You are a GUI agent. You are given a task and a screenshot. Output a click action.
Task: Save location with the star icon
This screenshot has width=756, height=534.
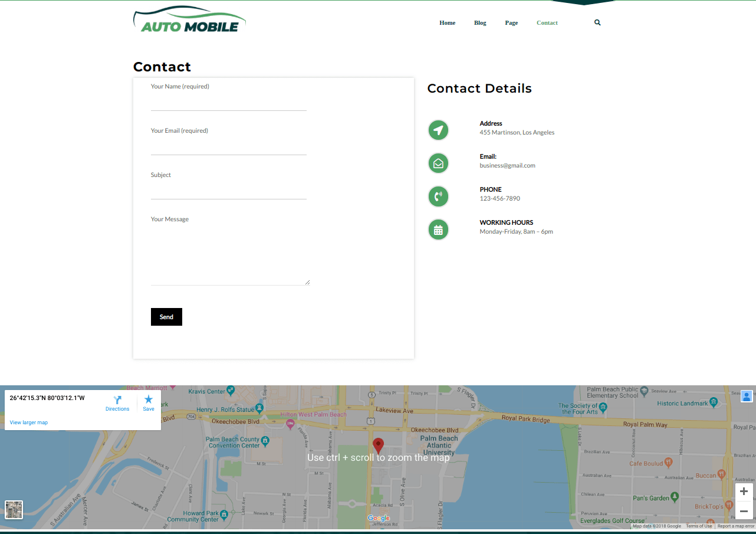pyautogui.click(x=149, y=400)
